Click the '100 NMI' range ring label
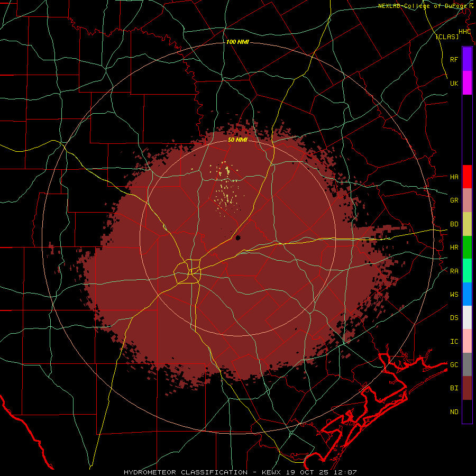476x476 pixels. 237,42
